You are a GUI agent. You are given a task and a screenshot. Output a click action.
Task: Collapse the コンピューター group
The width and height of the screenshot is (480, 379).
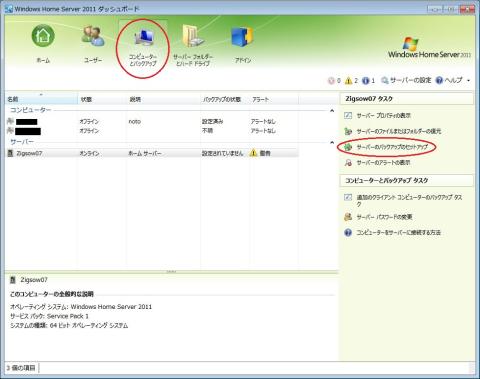(332, 110)
